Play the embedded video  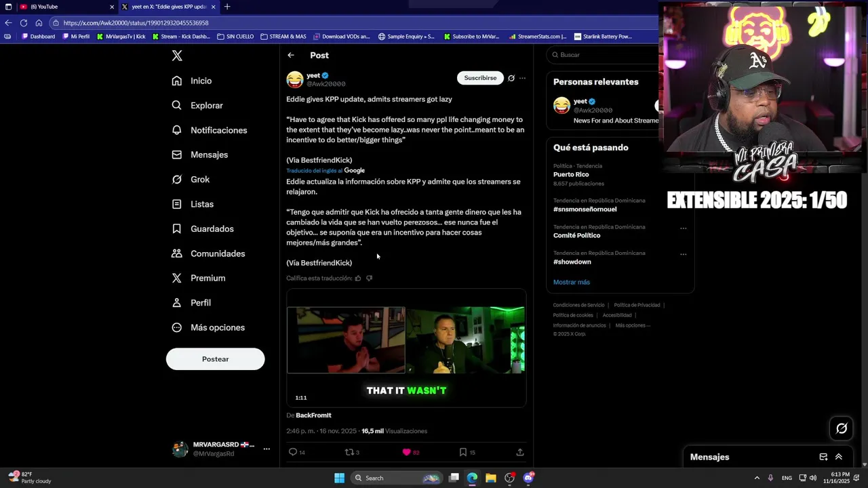(406, 348)
